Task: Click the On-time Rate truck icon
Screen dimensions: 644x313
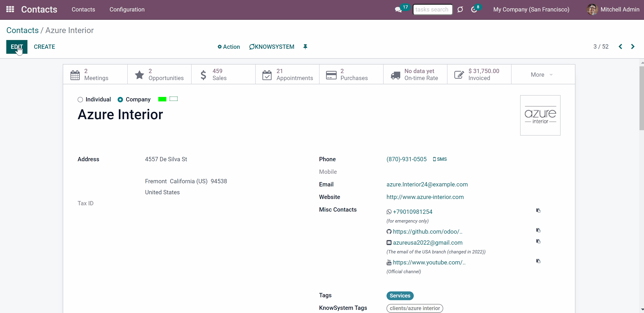Action: click(x=396, y=75)
